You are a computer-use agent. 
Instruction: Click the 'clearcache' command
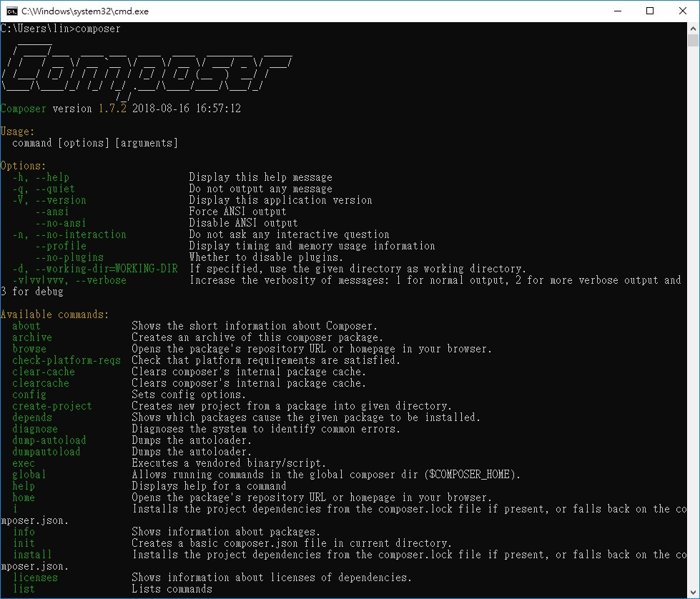click(41, 383)
